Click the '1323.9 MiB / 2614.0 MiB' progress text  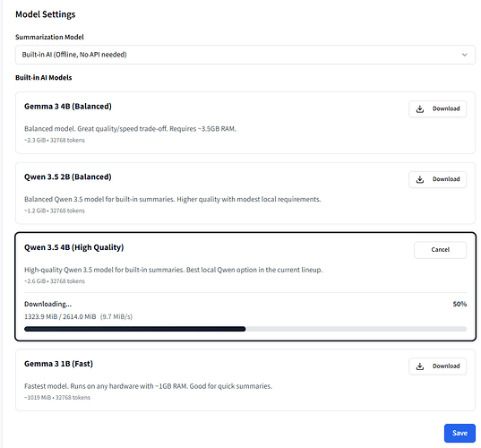(60, 316)
